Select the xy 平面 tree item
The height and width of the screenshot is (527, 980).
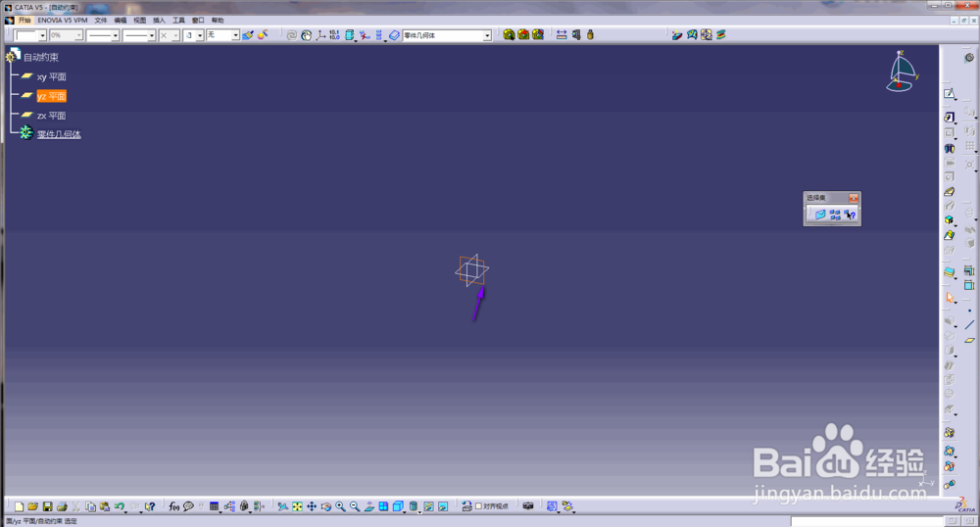(51, 76)
